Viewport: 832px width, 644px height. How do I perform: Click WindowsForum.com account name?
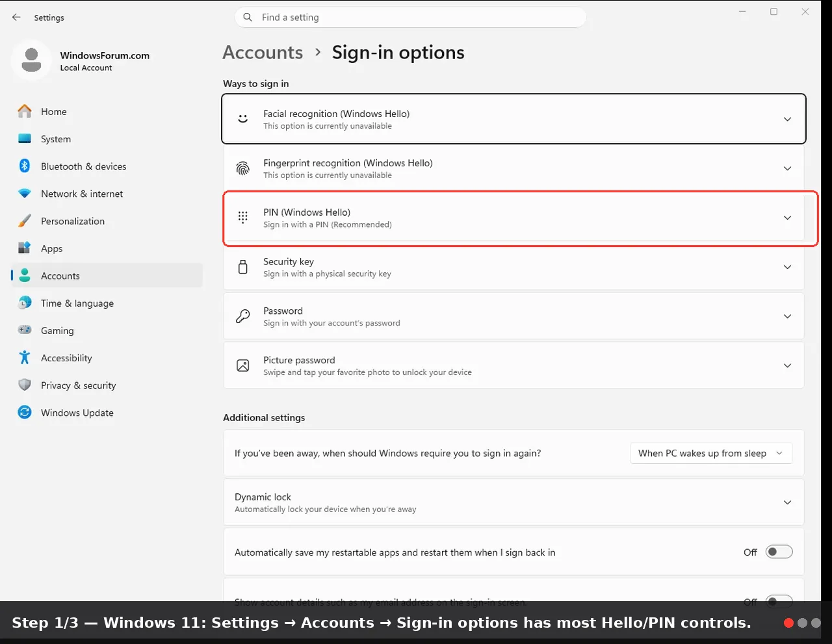(x=105, y=55)
